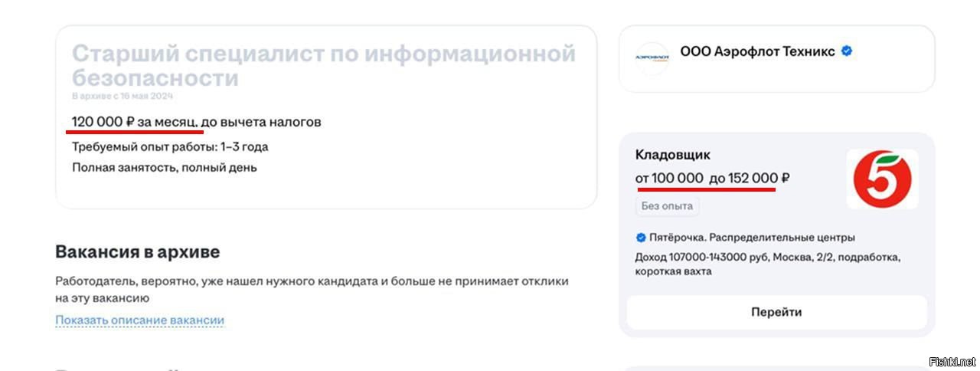This screenshot has width=980, height=371.
Task: Click the vacancy title Старший специалист по информационной безопасности
Action: 323,66
